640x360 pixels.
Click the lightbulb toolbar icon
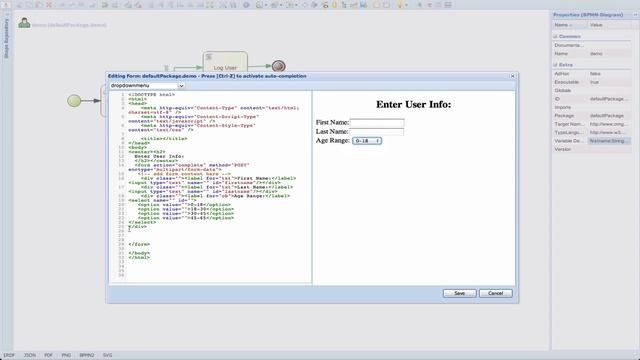click(x=400, y=5)
